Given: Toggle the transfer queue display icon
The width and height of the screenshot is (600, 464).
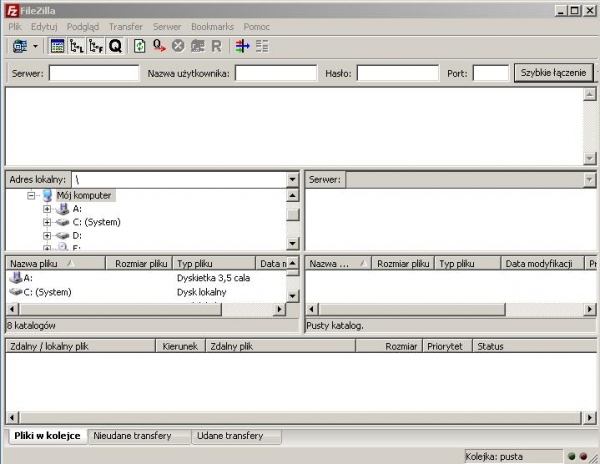Looking at the screenshot, I should (115, 46).
